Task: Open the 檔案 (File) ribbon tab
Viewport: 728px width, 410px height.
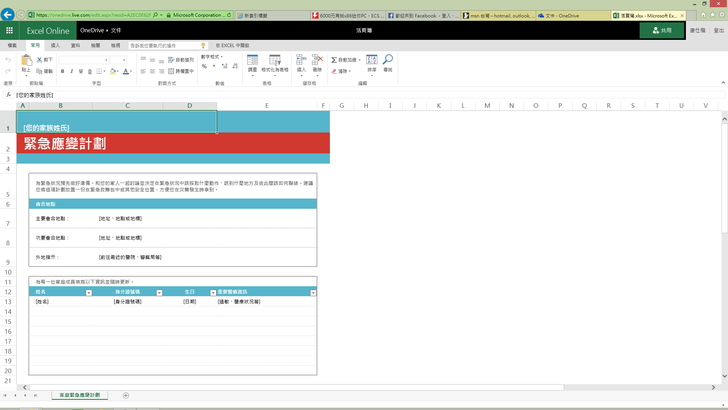Action: coord(13,46)
